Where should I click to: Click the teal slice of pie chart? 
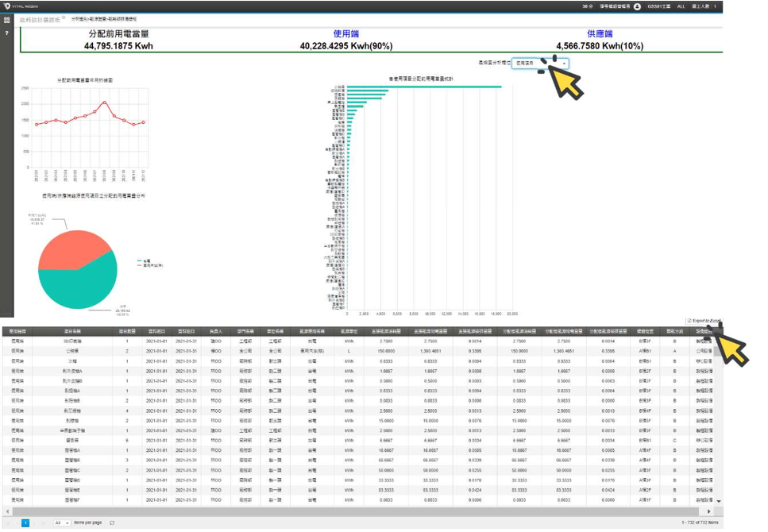75,290
